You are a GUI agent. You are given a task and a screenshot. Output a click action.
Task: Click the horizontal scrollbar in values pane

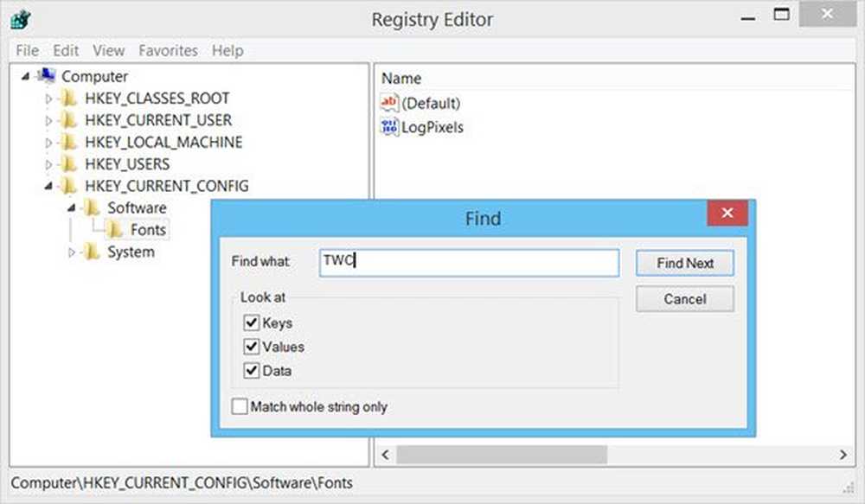[x=502, y=455]
